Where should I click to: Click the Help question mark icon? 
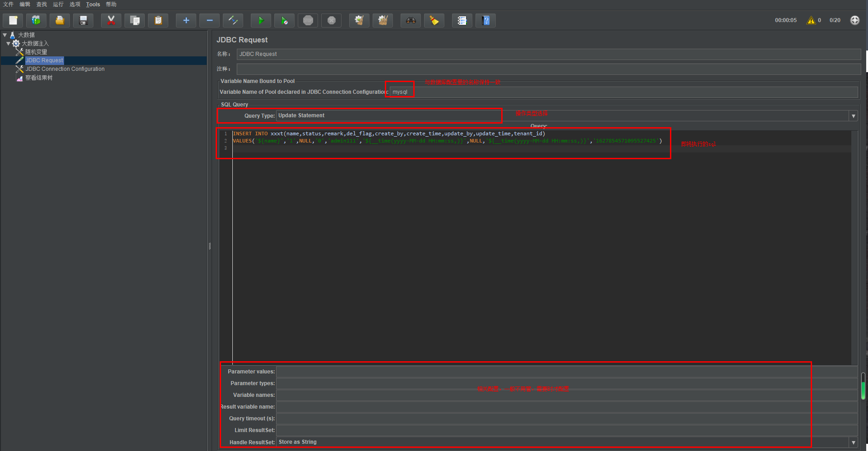tap(485, 20)
